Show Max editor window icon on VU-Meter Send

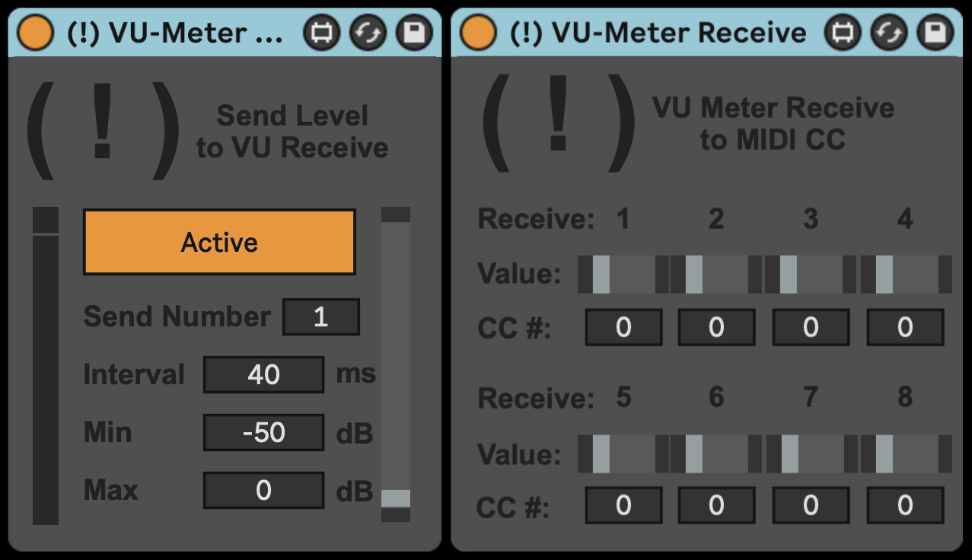[321, 33]
